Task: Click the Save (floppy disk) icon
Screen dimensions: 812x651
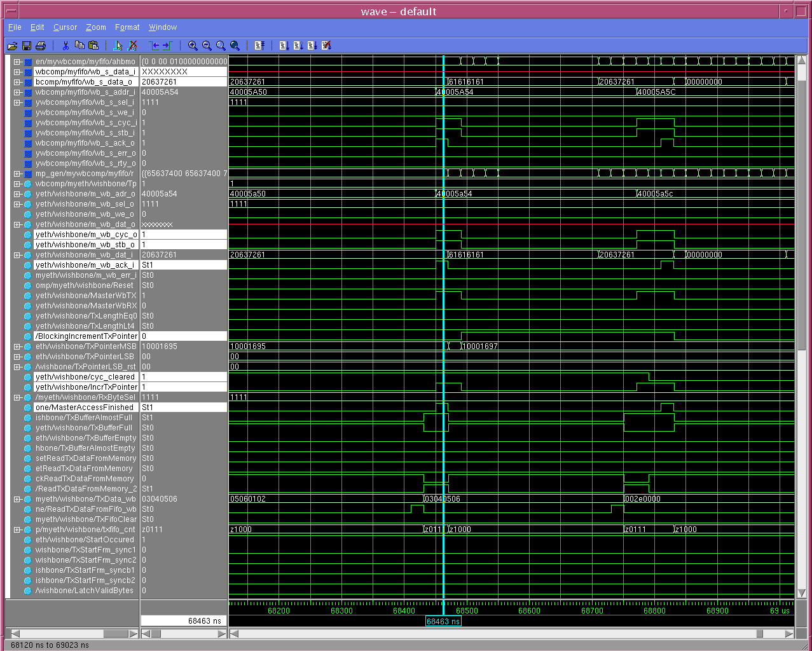Action: pyautogui.click(x=27, y=46)
